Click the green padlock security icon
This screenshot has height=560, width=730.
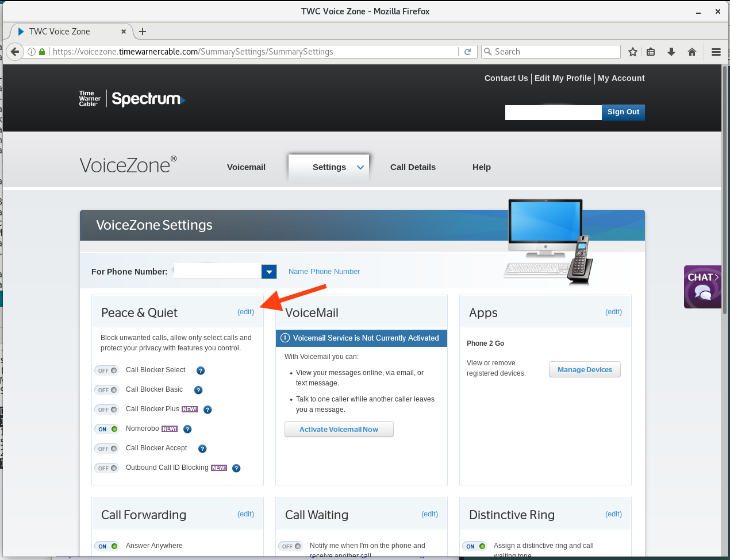(x=42, y=52)
